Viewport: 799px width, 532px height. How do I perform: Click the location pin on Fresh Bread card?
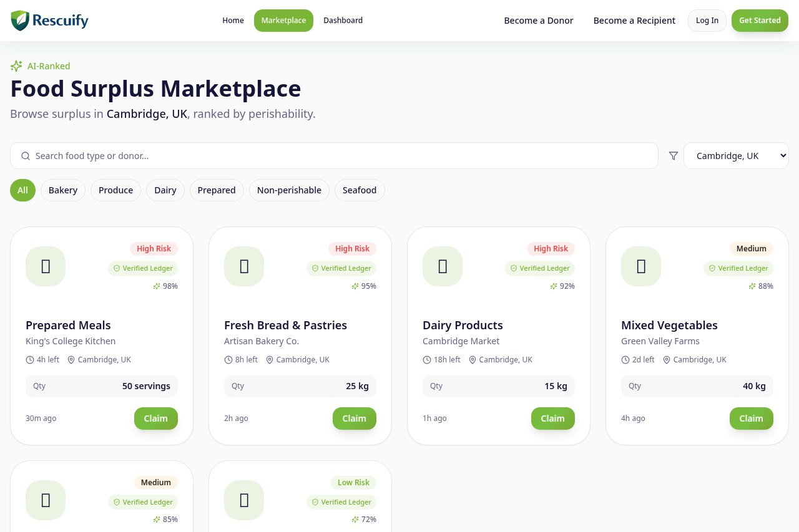[270, 360]
